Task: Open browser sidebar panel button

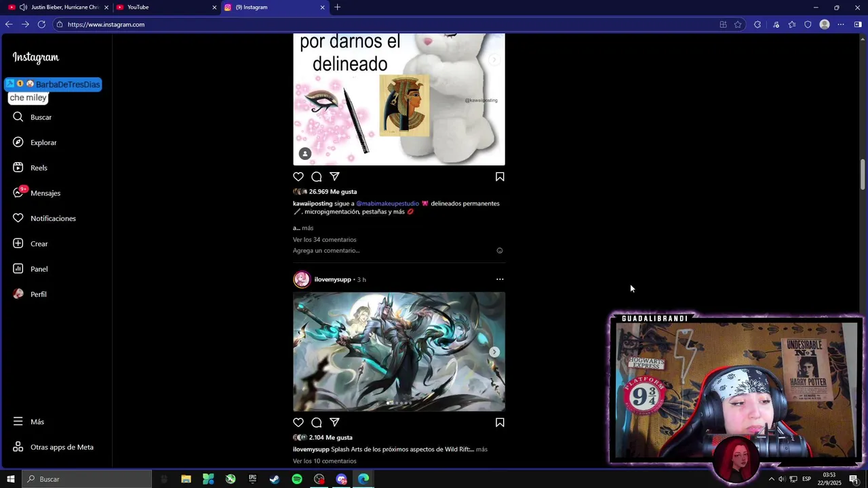Action: [858, 24]
